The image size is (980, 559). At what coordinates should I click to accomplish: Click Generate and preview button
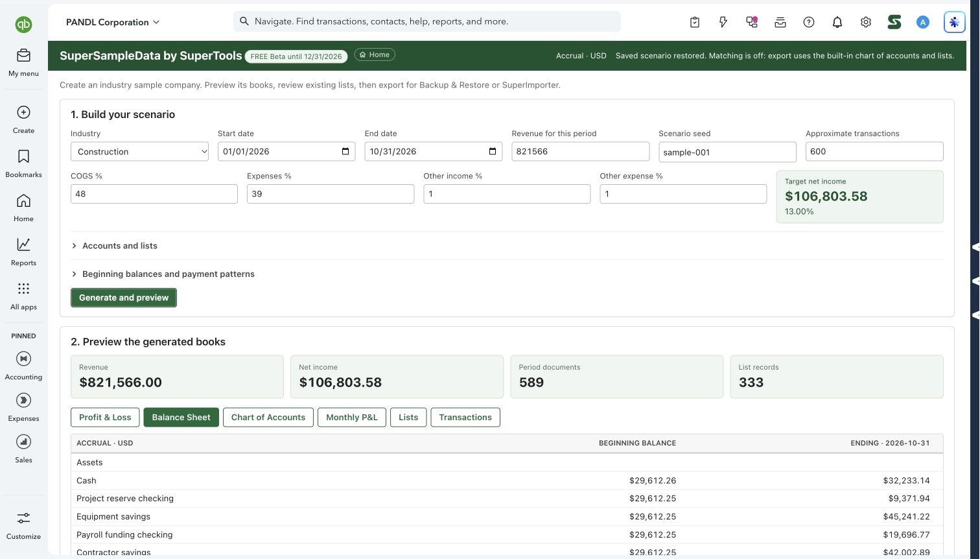point(124,298)
